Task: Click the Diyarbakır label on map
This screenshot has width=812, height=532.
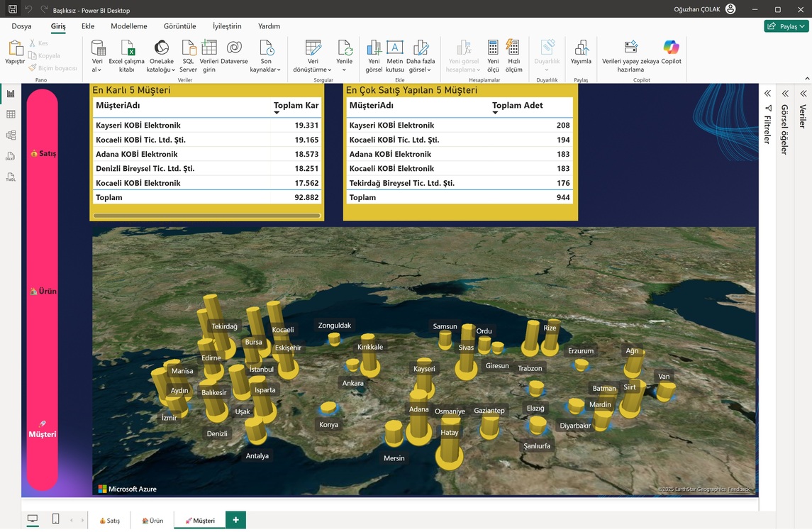Action: [575, 426]
